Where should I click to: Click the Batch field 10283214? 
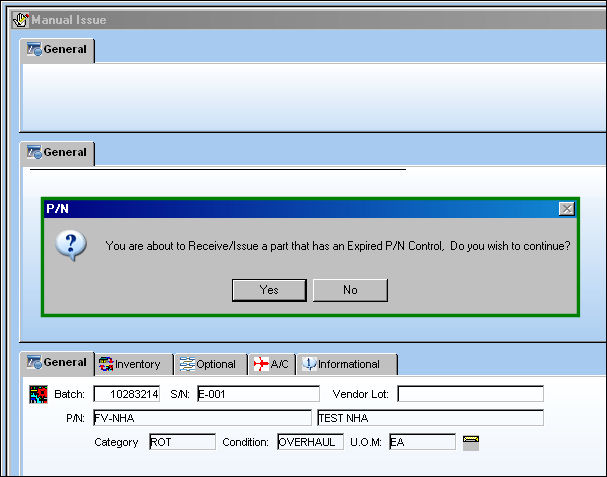(127, 394)
